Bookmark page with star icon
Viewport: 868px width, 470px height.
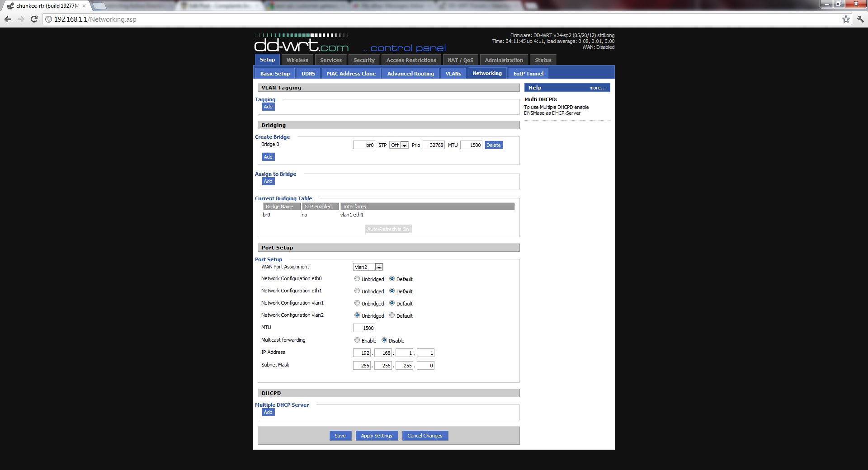(x=846, y=19)
